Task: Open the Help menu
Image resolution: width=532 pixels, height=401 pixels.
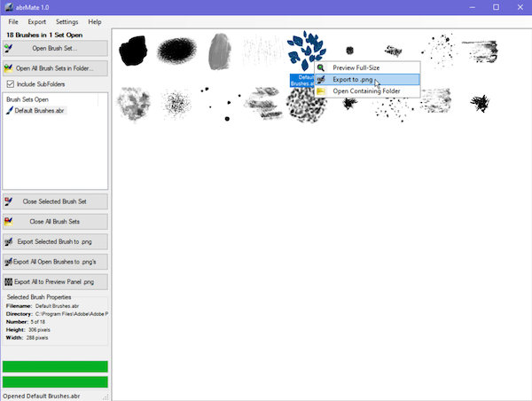Action: (95, 21)
